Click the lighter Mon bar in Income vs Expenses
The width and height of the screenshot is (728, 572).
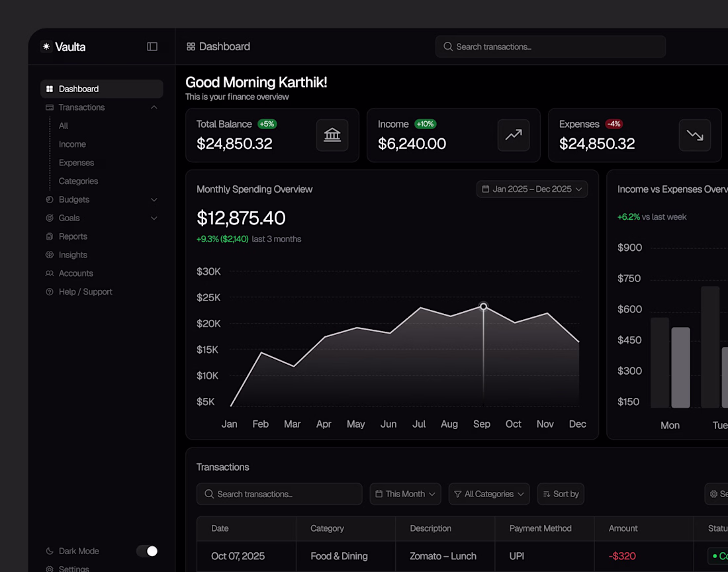pos(680,367)
